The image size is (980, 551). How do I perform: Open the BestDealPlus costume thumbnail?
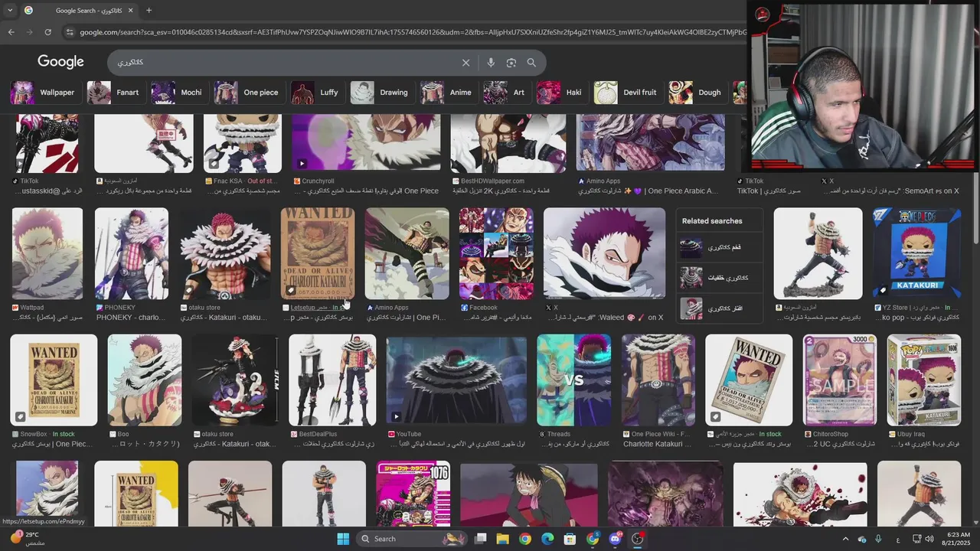click(332, 380)
